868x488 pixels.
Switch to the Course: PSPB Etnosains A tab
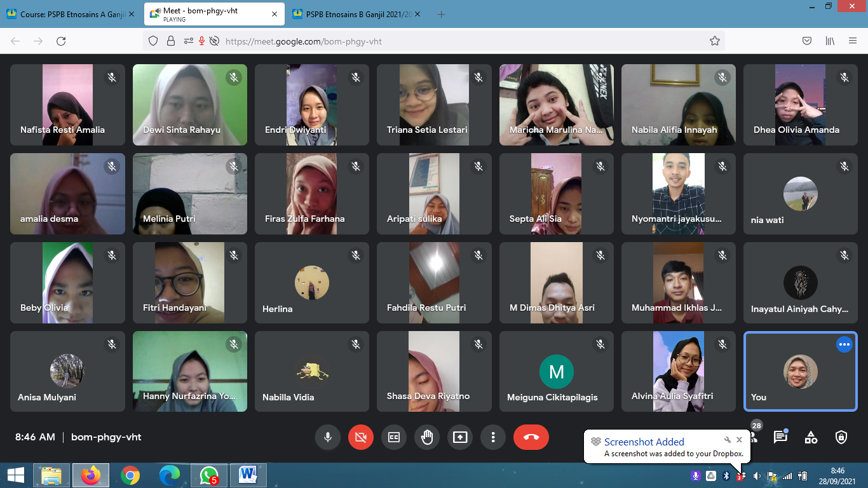(x=70, y=14)
